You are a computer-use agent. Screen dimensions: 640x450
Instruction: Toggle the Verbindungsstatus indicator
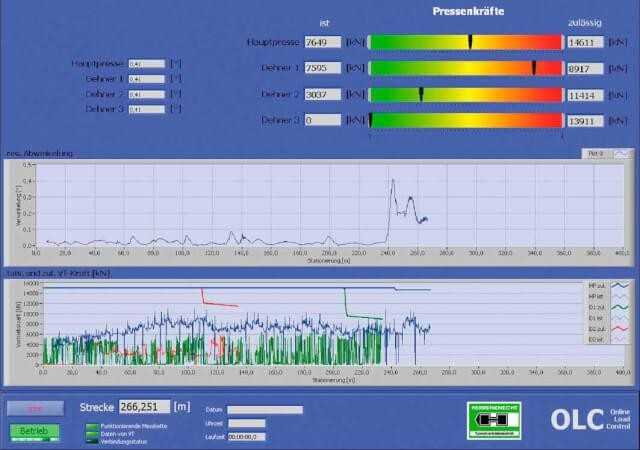click(x=91, y=439)
